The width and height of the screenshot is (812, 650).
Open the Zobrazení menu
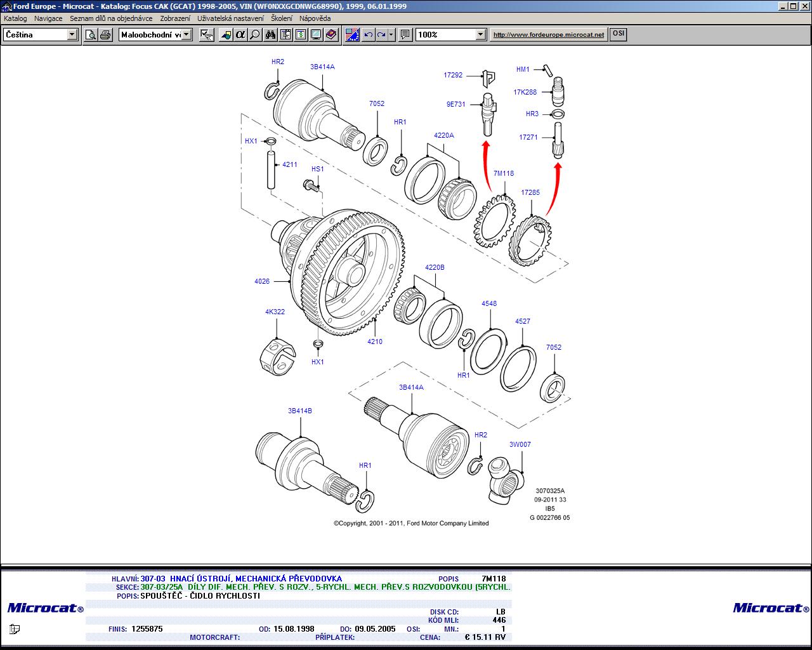pyautogui.click(x=174, y=18)
